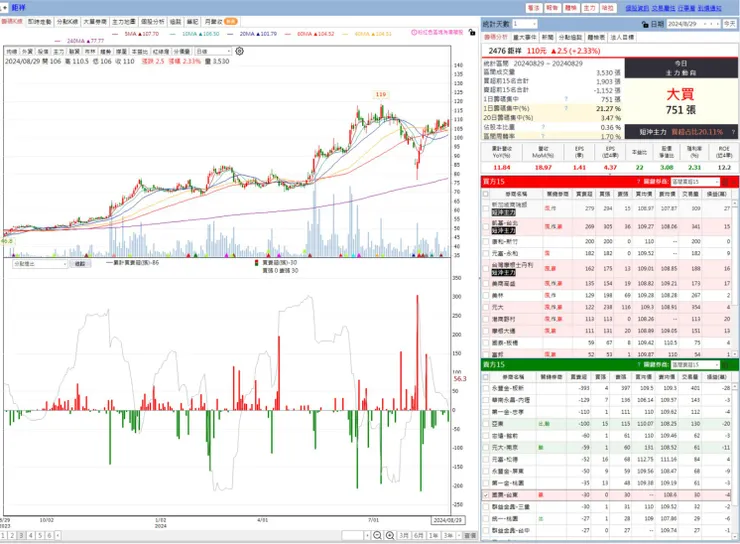
Task: Set chart range to 1年
Action: pyautogui.click(x=433, y=536)
